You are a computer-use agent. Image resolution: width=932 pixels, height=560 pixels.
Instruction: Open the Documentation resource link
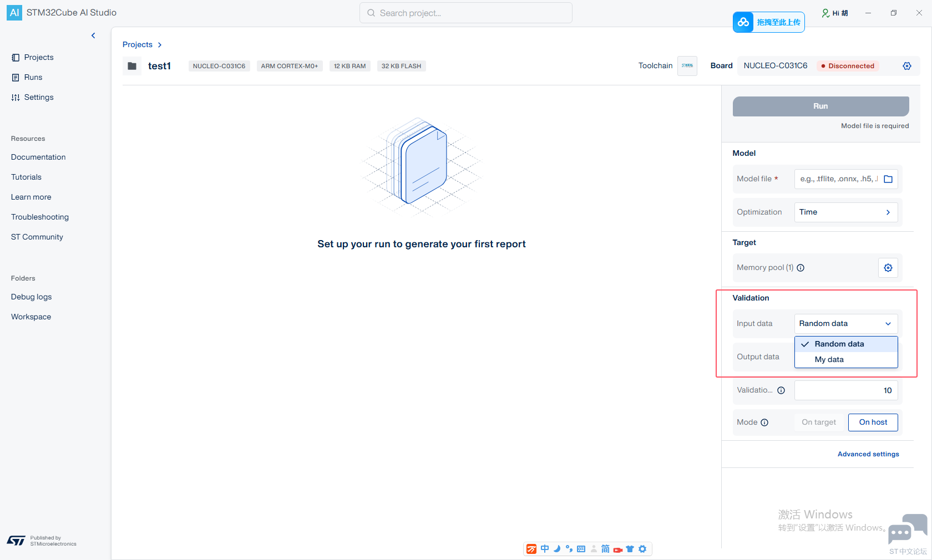[x=38, y=157]
